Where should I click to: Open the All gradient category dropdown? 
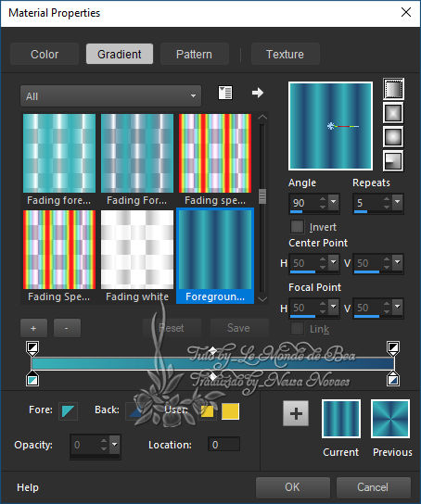(110, 95)
